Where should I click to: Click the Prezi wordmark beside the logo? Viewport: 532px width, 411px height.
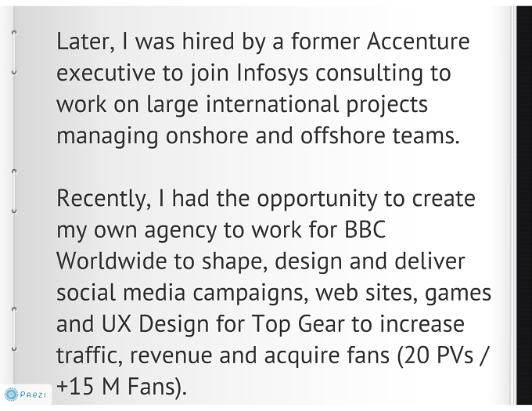(33, 395)
